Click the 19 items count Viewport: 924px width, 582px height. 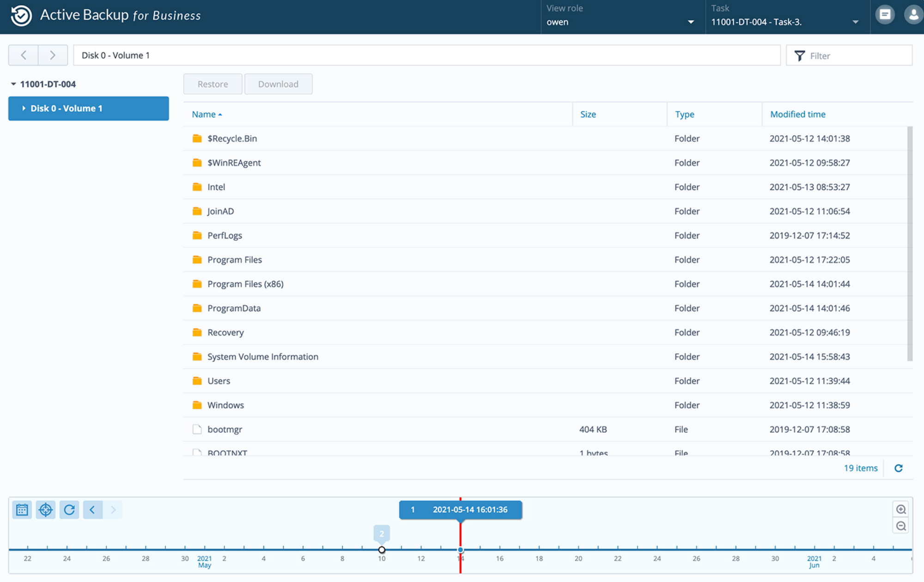point(861,468)
